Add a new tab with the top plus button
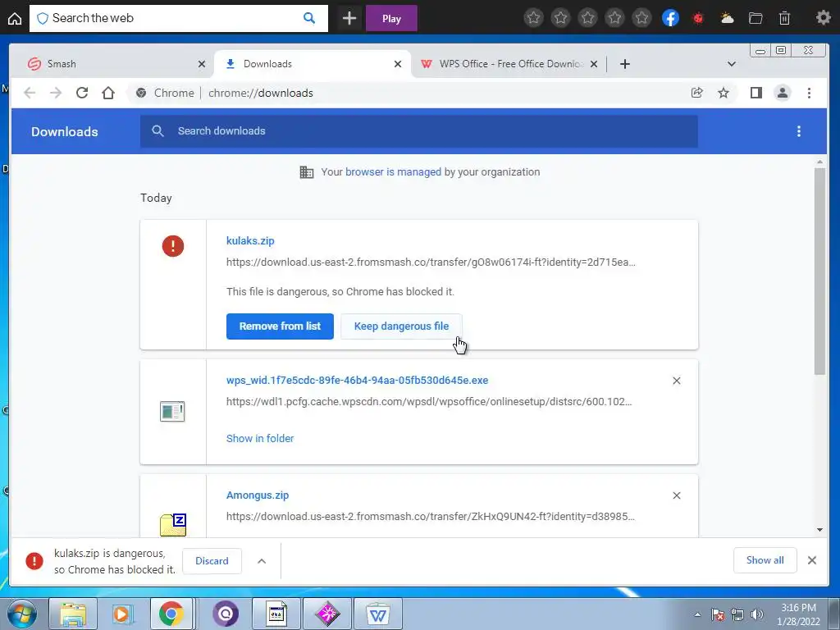This screenshot has height=630, width=840. click(349, 18)
